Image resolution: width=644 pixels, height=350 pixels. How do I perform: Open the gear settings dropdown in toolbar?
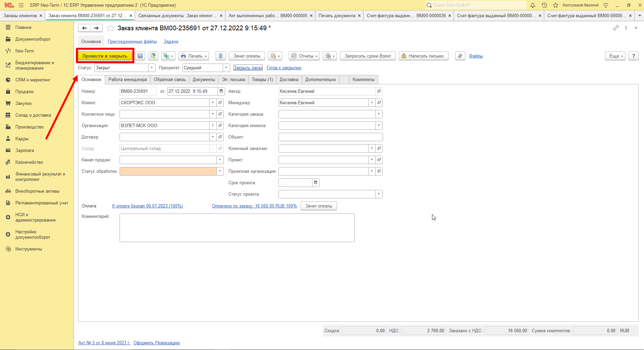(330, 56)
